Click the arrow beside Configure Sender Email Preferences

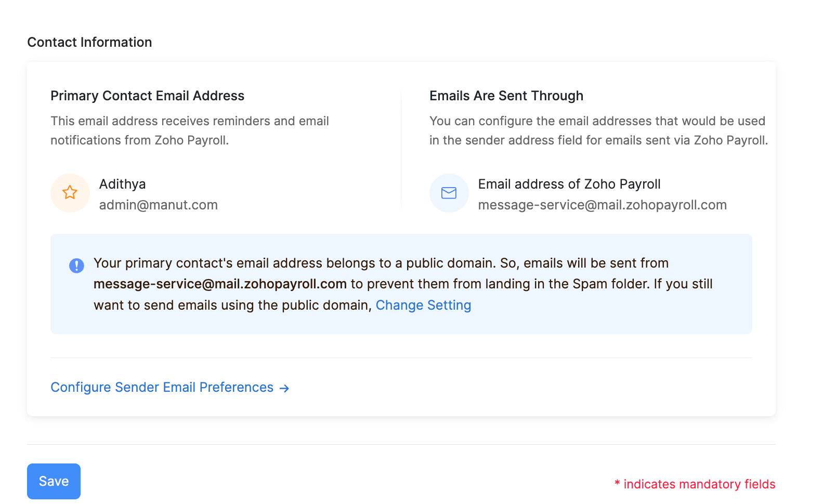tap(284, 388)
